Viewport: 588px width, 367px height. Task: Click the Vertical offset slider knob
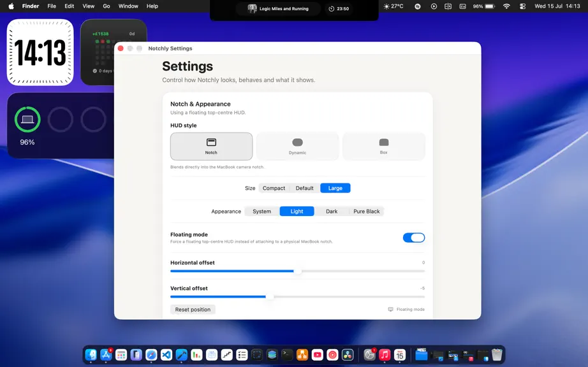click(270, 297)
